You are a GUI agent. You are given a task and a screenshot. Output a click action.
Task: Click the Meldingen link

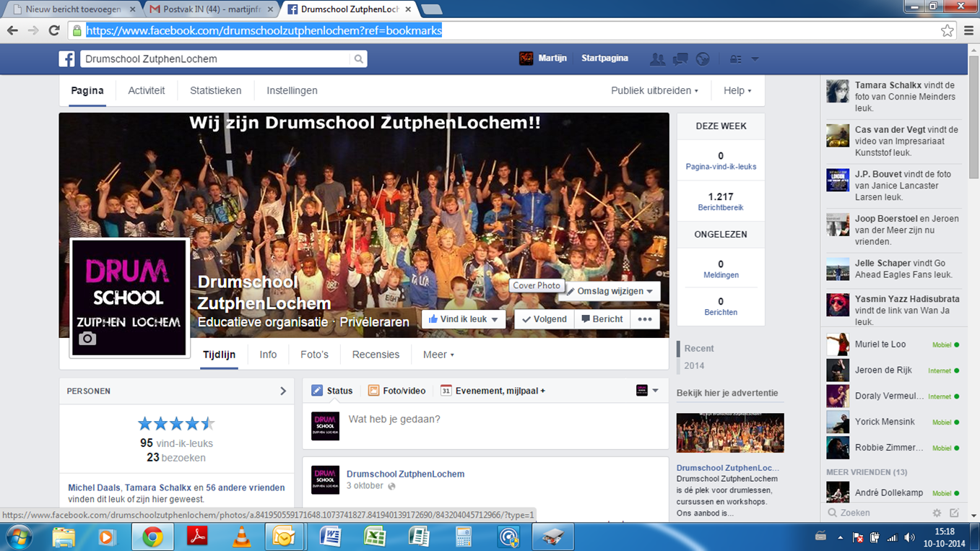(721, 275)
